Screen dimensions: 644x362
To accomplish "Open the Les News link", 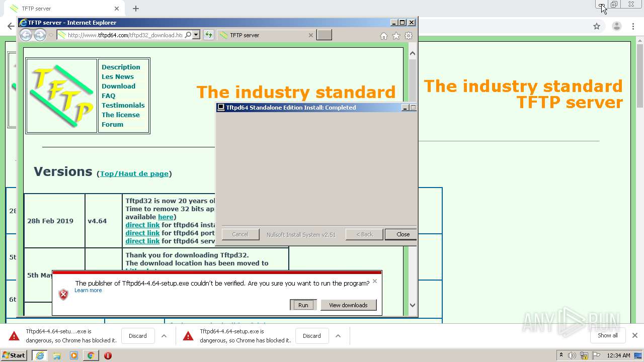I will coord(118,76).
